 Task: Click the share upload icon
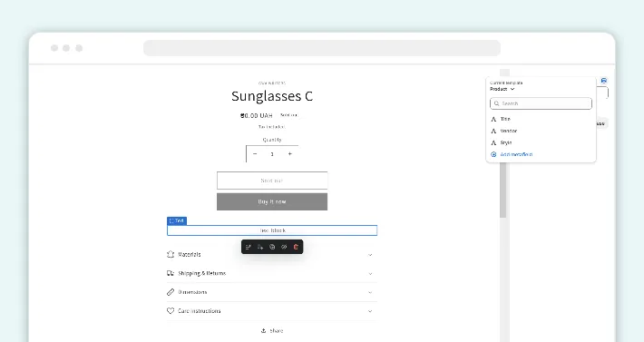pyautogui.click(x=264, y=330)
